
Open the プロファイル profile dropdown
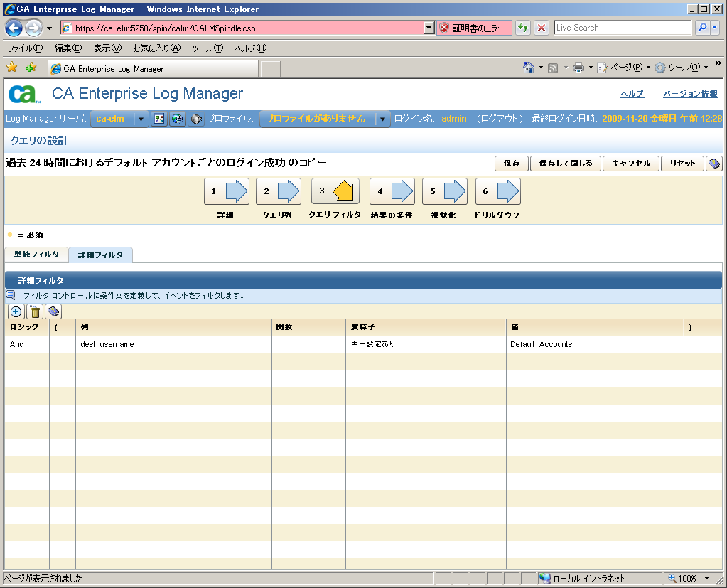point(382,119)
